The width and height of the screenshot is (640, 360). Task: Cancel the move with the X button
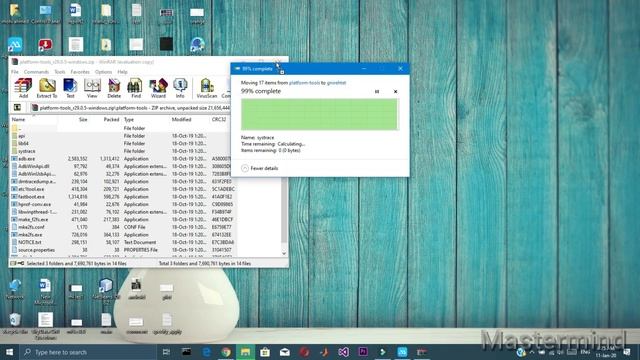[x=395, y=91]
